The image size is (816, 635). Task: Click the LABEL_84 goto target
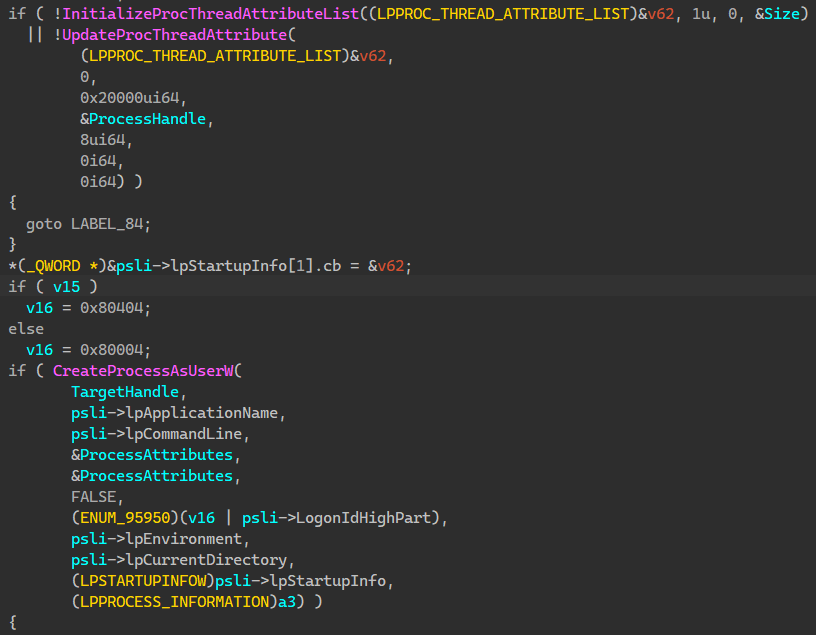coord(107,224)
